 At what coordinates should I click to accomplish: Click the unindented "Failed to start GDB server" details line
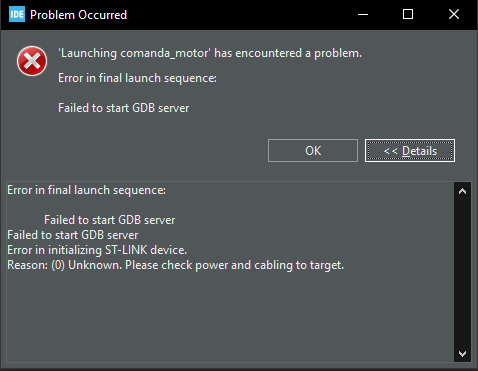(x=73, y=235)
